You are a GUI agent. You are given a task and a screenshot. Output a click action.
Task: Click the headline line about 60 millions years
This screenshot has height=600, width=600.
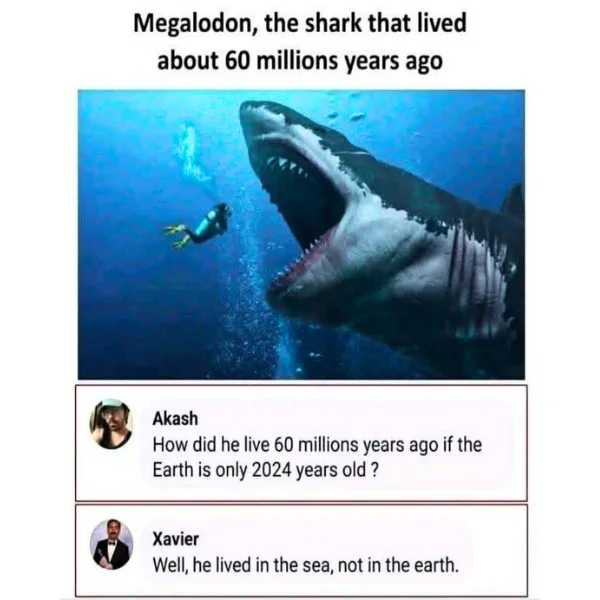click(x=300, y=61)
